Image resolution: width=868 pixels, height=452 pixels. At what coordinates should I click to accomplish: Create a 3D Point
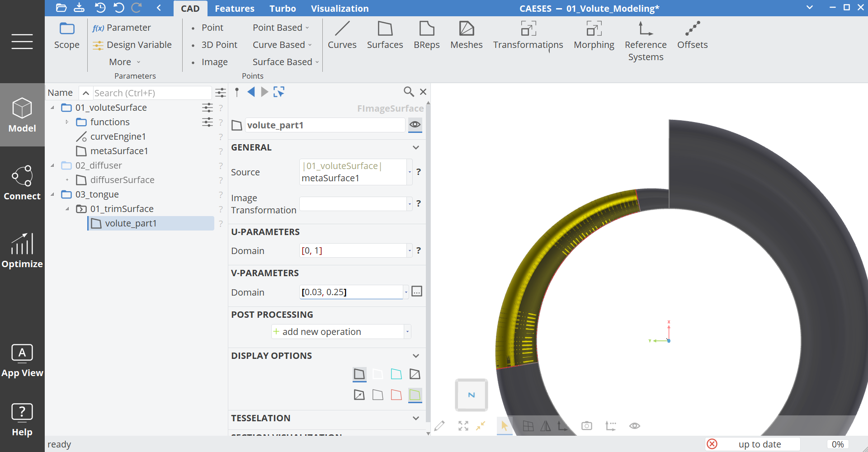[215, 45]
